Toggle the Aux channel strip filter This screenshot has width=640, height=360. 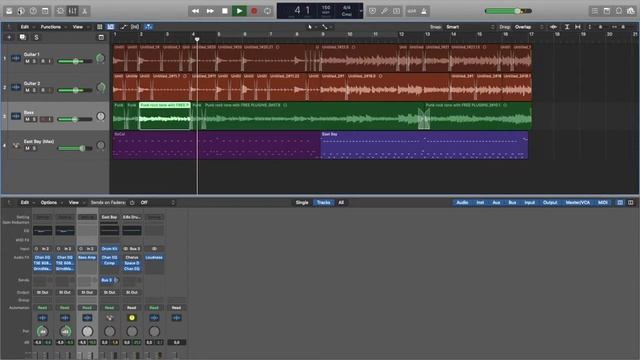(x=496, y=202)
